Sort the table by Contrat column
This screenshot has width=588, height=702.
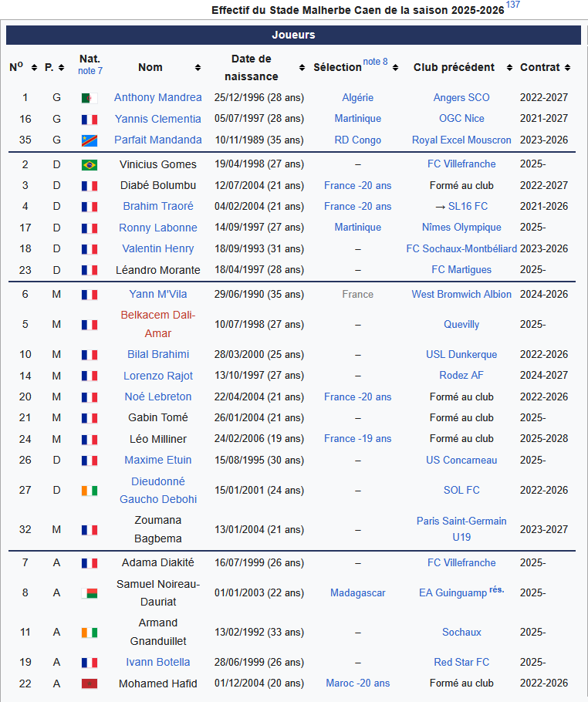click(568, 68)
